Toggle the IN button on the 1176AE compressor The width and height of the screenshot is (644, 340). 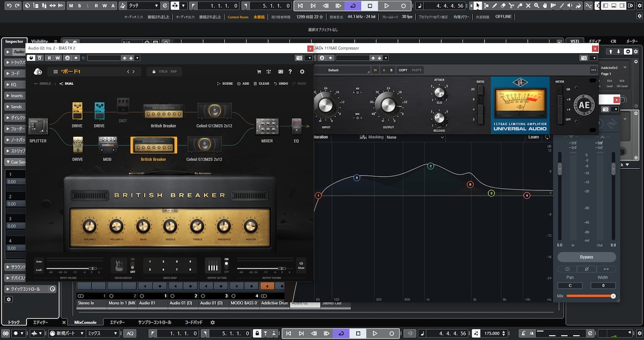(x=375, y=70)
